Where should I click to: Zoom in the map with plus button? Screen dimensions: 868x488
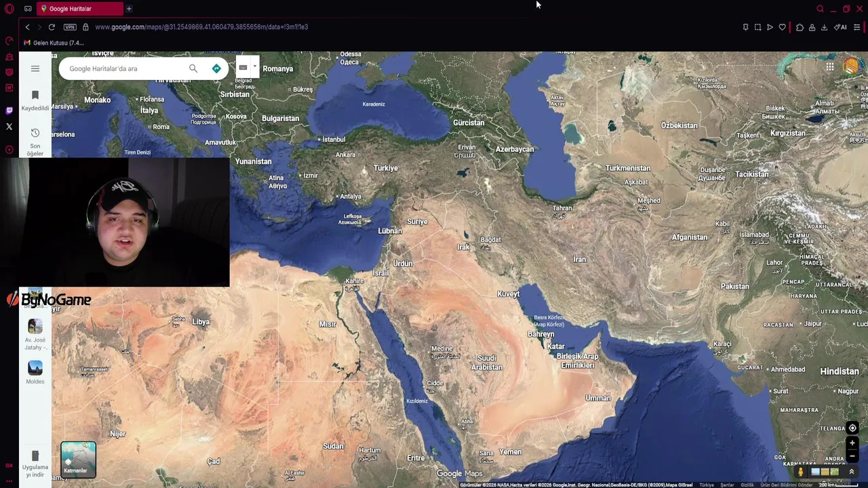[x=852, y=443]
